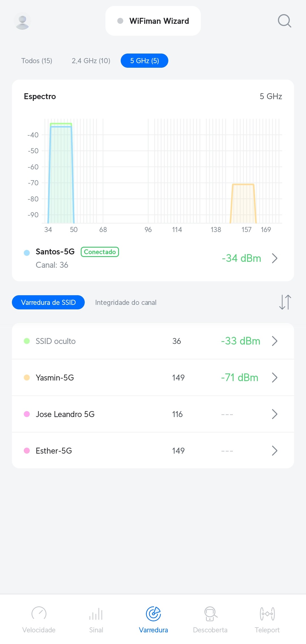Expand the SSID oculto row chevron
Viewport: 306px width, 644px height.
[x=274, y=341]
